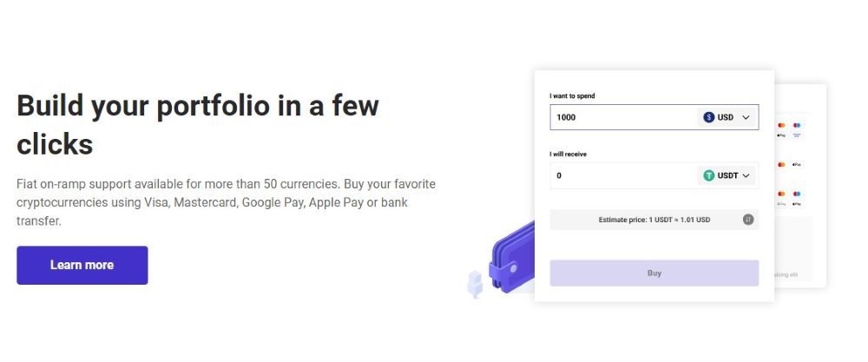This screenshot has height=362, width=868.
Task: Click the Apple Pay logo under top Mastercard
Action: click(x=782, y=135)
